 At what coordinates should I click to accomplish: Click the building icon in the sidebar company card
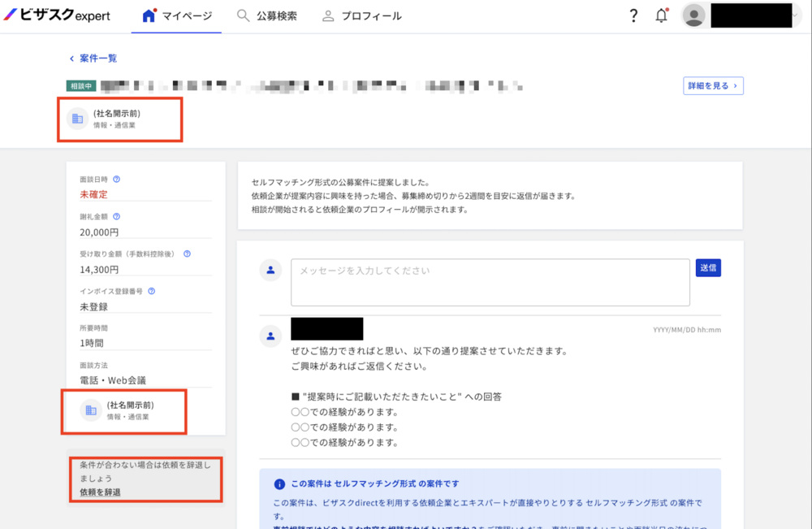point(91,410)
